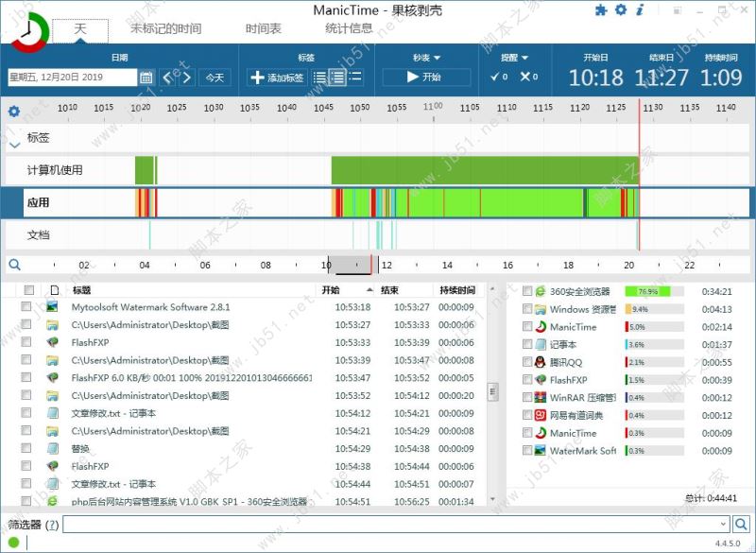The height and width of the screenshot is (553, 756).
Task: Select the first tag list view icon
Action: click(x=319, y=78)
